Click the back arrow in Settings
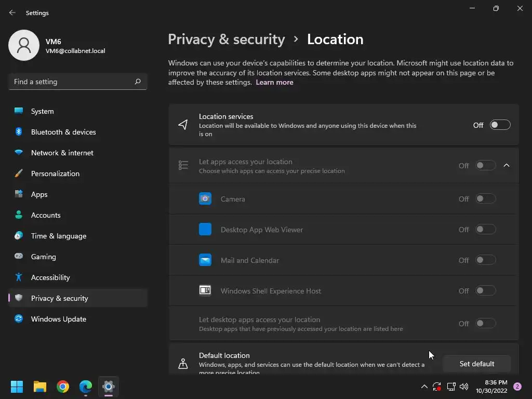Screen dimensions: 532x399 coord(12,12)
